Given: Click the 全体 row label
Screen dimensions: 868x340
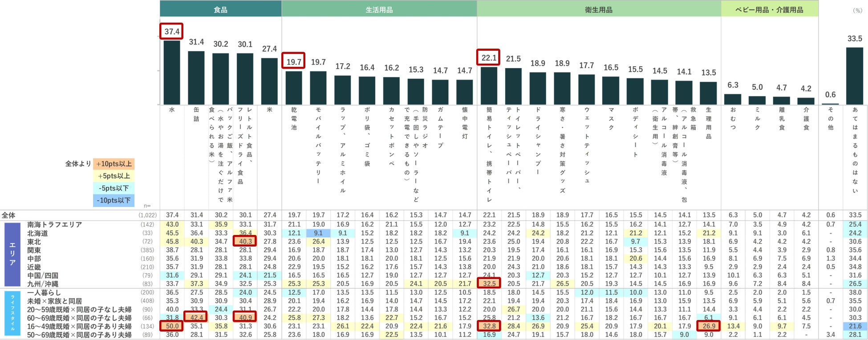Looking at the screenshot, I should (x=8, y=215).
